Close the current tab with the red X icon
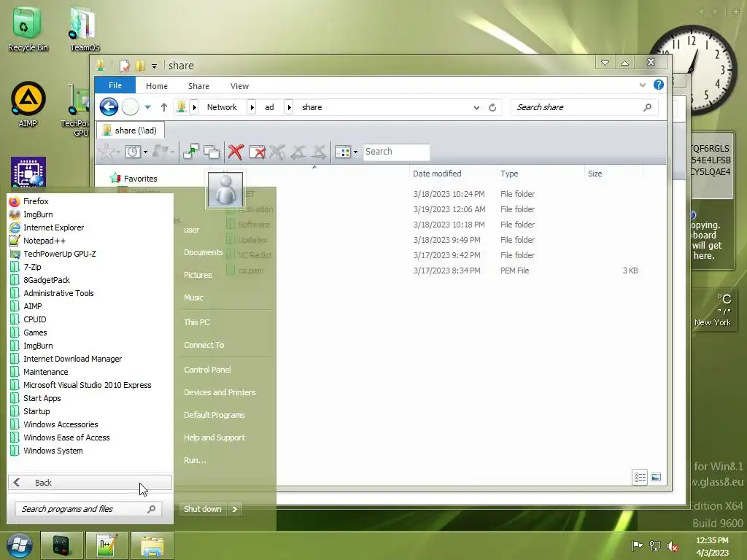 pos(236,152)
